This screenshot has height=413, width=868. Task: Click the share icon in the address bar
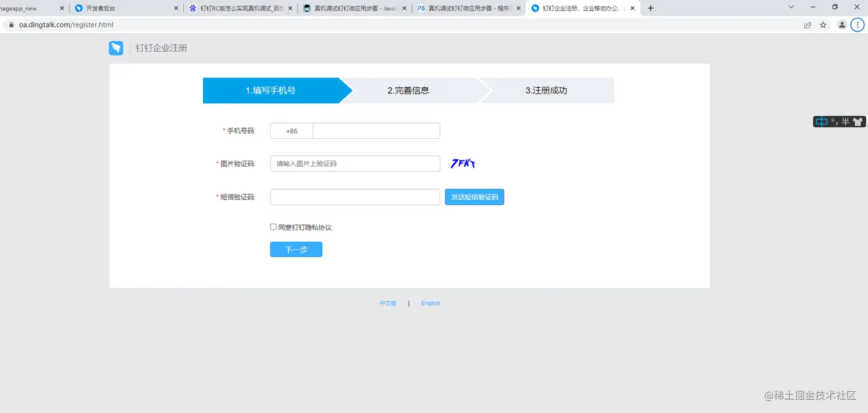point(807,25)
